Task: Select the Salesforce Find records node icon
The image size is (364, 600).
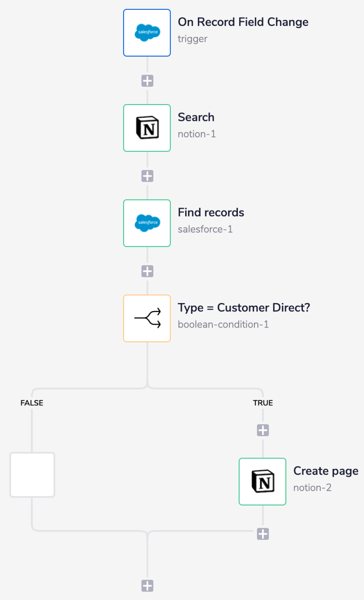Action: (x=147, y=223)
